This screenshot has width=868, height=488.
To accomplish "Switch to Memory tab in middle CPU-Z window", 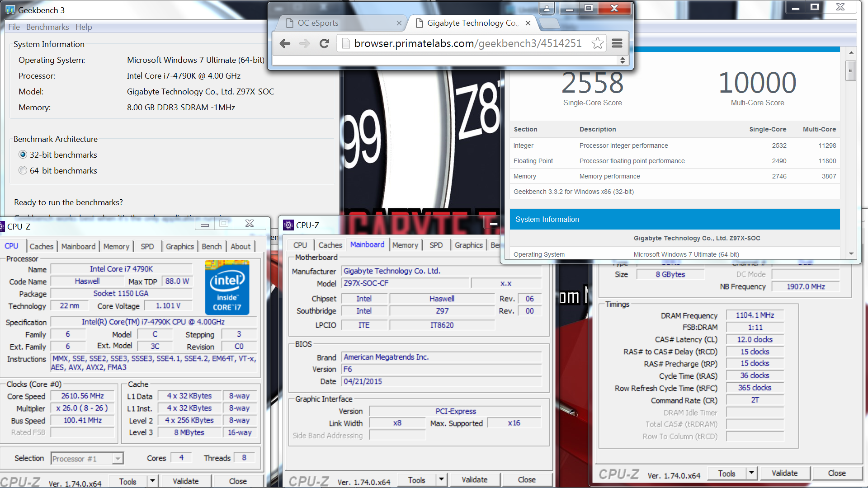I will click(405, 245).
